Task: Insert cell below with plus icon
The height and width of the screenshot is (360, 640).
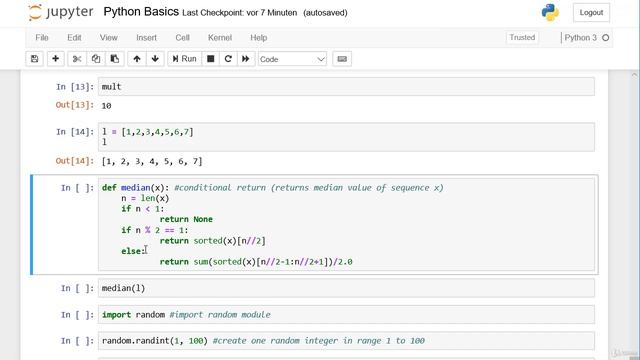Action: [x=56, y=59]
